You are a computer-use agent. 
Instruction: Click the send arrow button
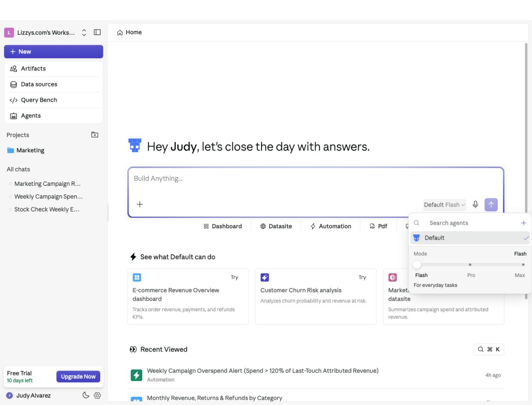(x=491, y=204)
